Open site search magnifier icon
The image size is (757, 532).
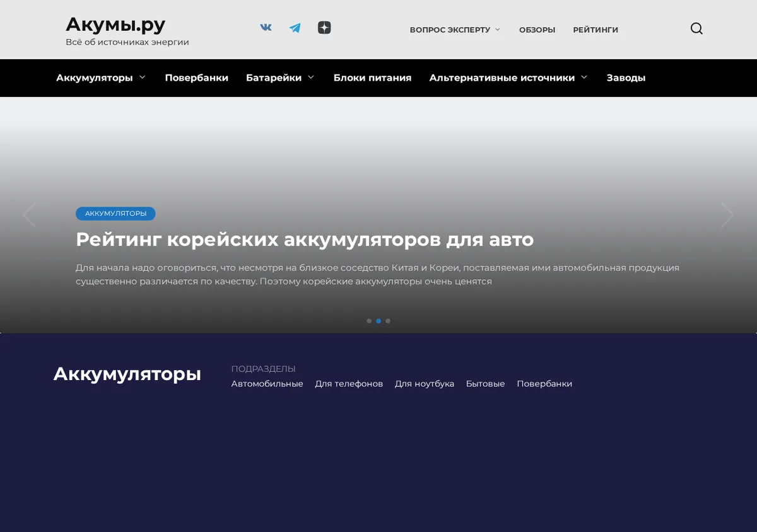coord(696,28)
